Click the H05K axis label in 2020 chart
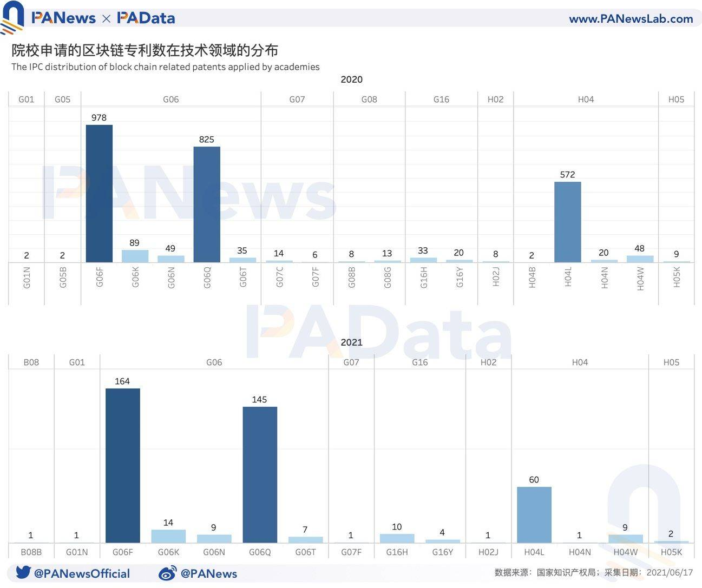 tap(677, 277)
